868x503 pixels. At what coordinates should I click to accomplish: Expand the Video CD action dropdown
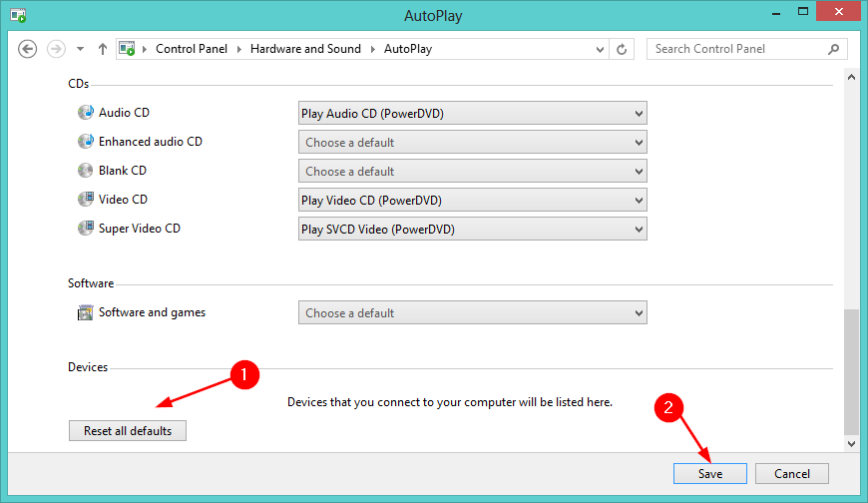473,201
